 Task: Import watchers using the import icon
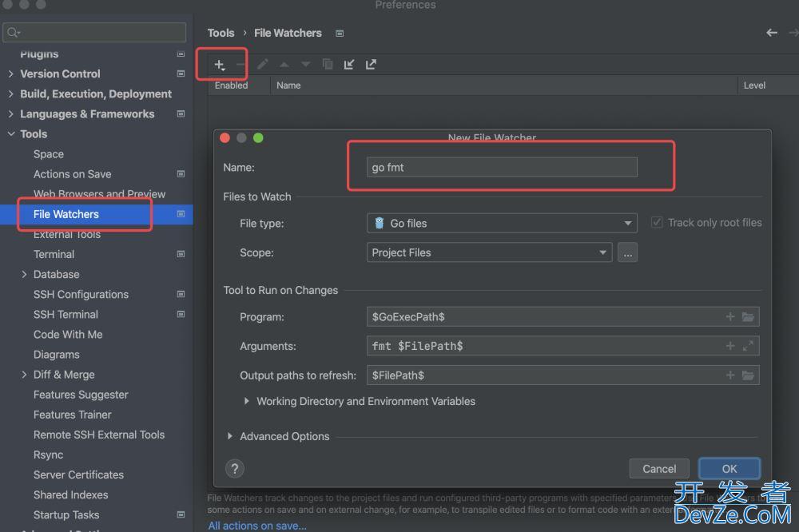click(349, 65)
